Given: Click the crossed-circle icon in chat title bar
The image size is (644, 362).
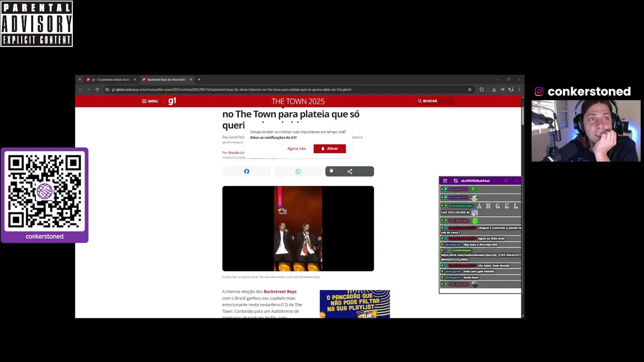Looking at the screenshot, I should point(456,181).
